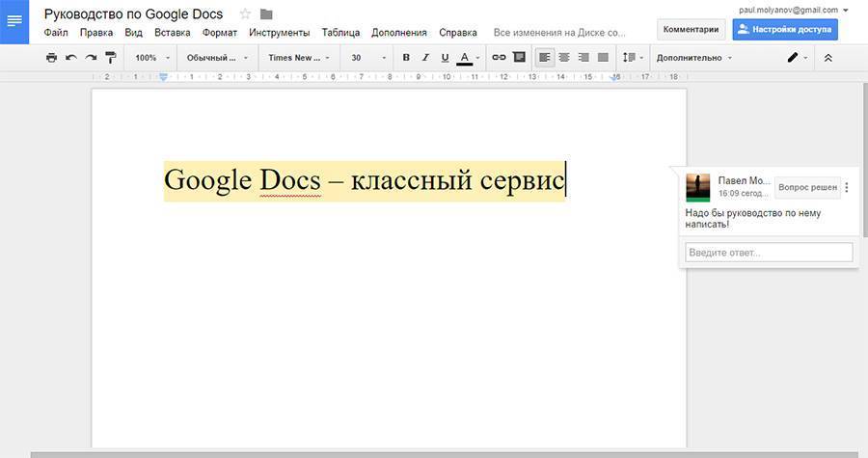Undo the last action

click(x=70, y=58)
